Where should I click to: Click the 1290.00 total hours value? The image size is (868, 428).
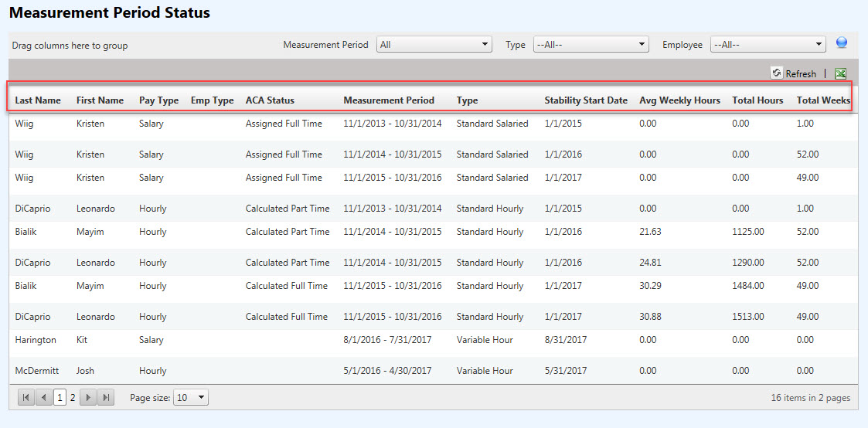pos(748,263)
